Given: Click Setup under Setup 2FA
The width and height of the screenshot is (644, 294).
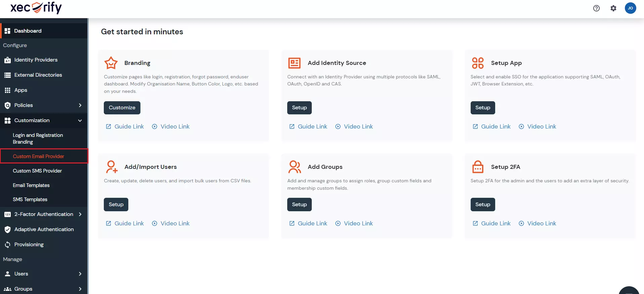Looking at the screenshot, I should pos(483,205).
